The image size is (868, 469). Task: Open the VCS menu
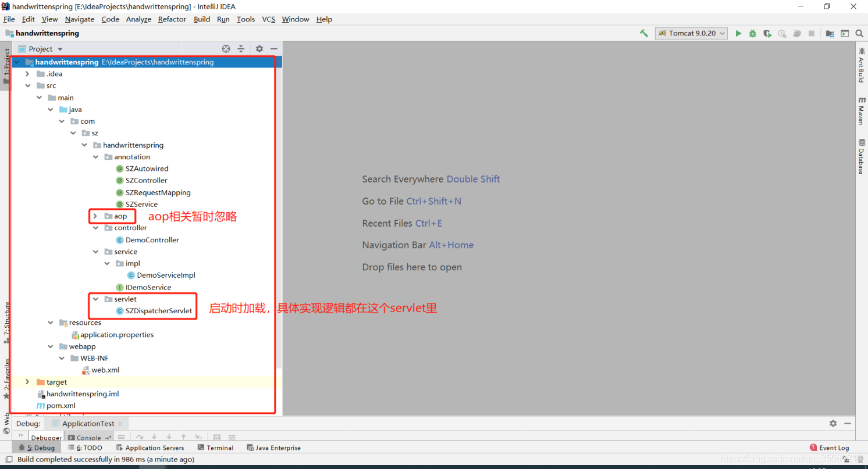[268, 19]
